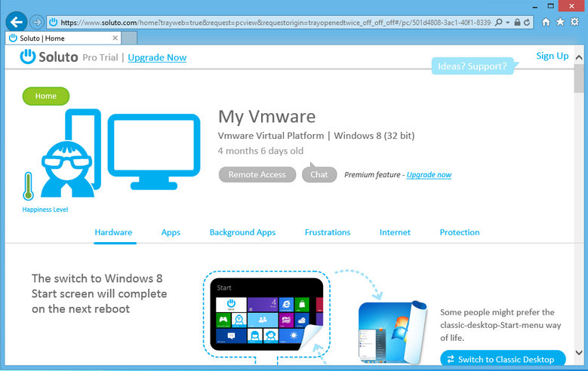The image size is (588, 371).
Task: Open the Frustrations tab
Action: (328, 232)
